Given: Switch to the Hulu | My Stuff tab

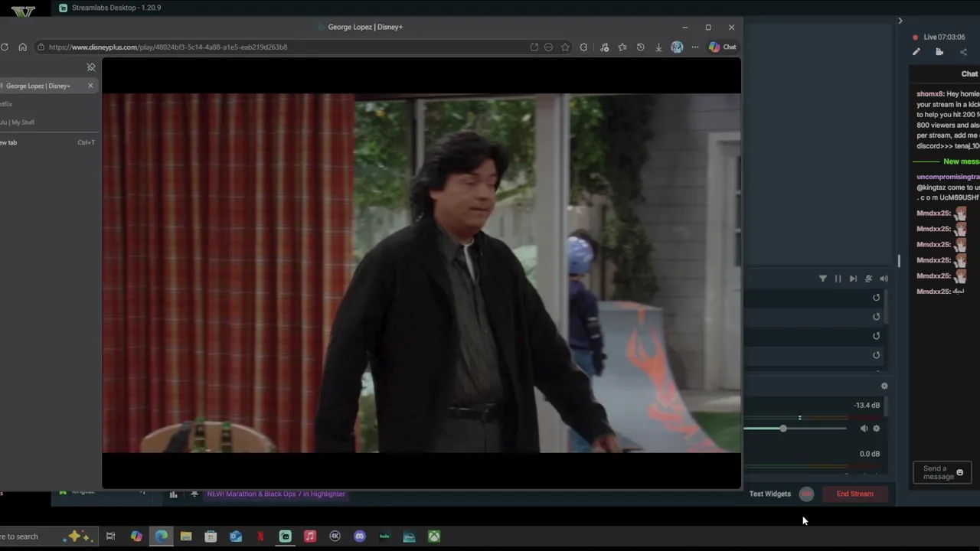Looking at the screenshot, I should [47, 122].
